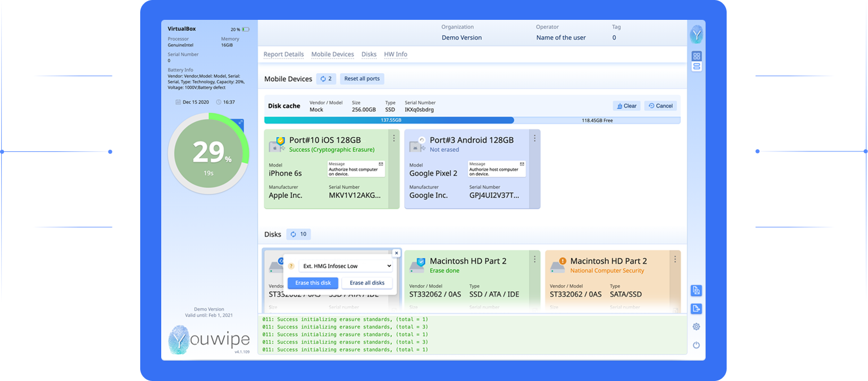The width and height of the screenshot is (868, 381).
Task: Click the orange warning icon on disk card
Action: click(563, 261)
